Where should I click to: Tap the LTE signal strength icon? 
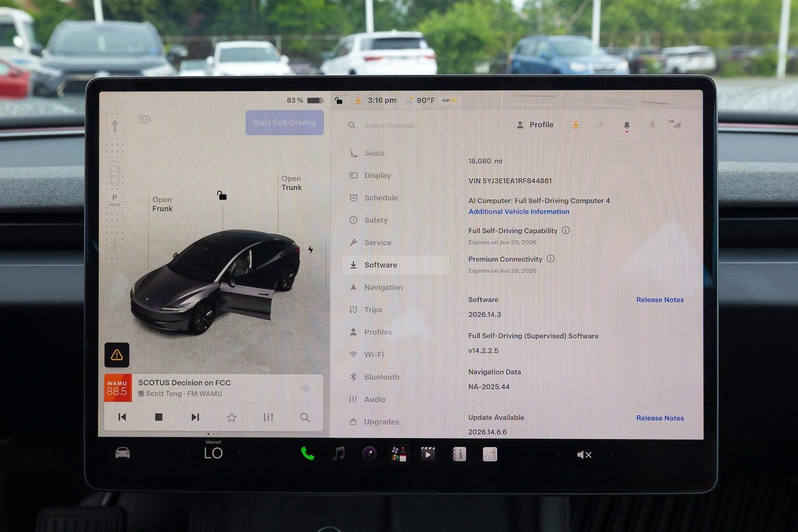pos(676,124)
